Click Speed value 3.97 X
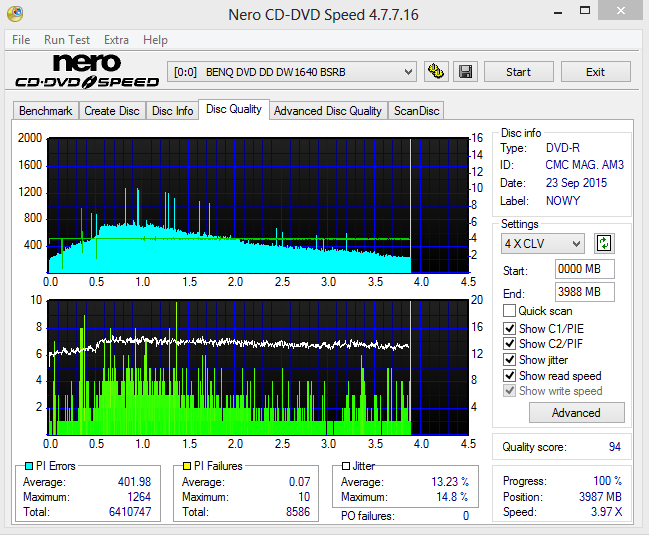 (606, 512)
